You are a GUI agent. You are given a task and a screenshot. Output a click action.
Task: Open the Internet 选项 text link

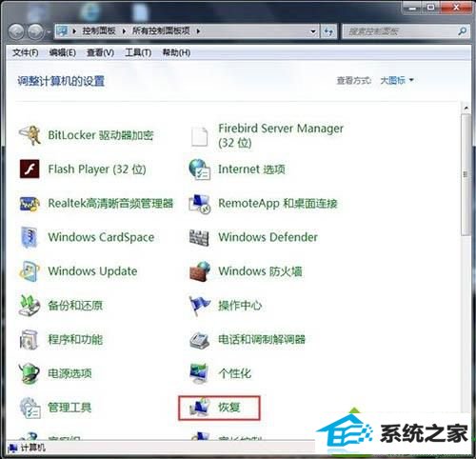tap(251, 170)
